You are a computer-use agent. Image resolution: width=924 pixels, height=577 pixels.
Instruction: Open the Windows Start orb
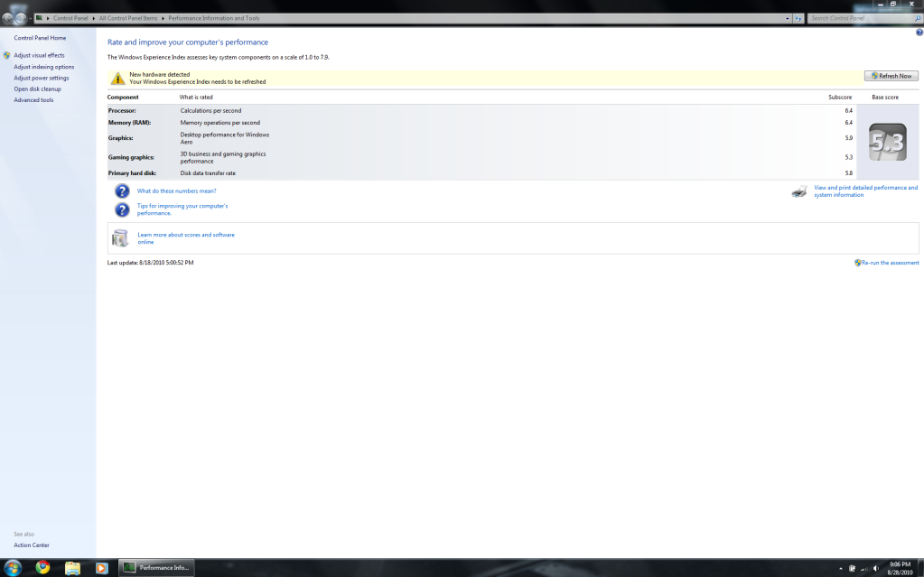tap(13, 568)
